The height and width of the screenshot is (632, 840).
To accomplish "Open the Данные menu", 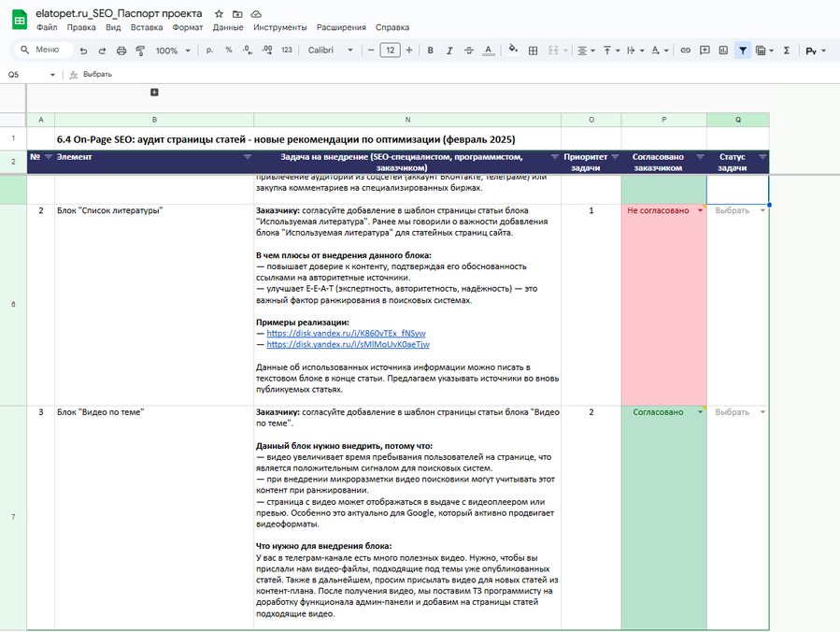I will tap(228, 28).
